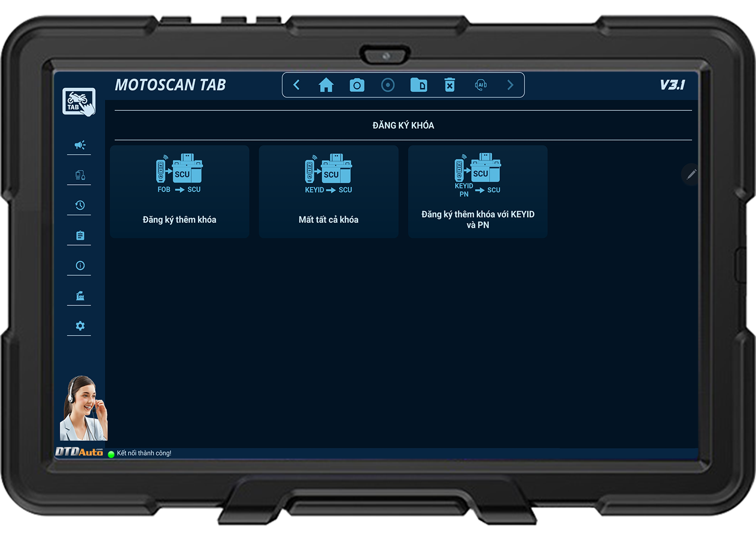Open announcements megaphone in sidebar
The width and height of the screenshot is (756, 541).
(80, 145)
